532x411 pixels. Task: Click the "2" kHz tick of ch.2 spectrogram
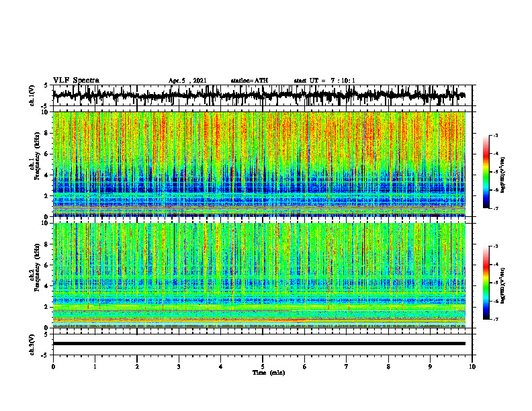pyautogui.click(x=48, y=307)
